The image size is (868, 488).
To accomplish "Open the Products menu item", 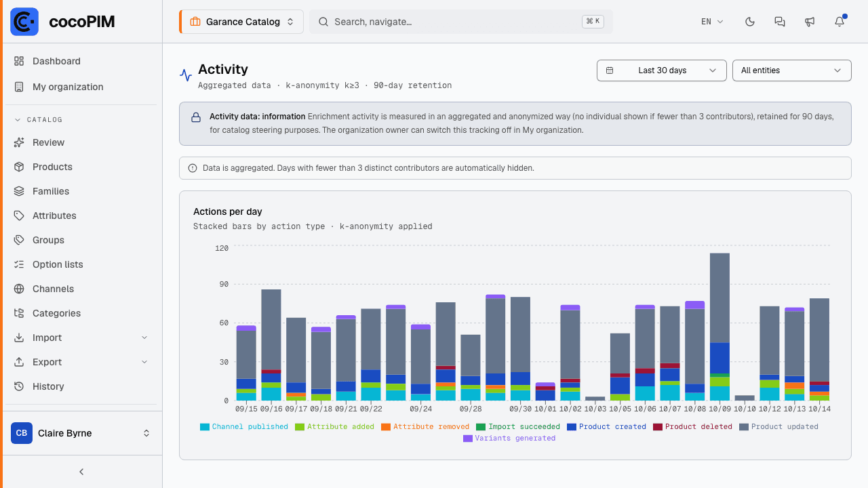I will point(81,167).
